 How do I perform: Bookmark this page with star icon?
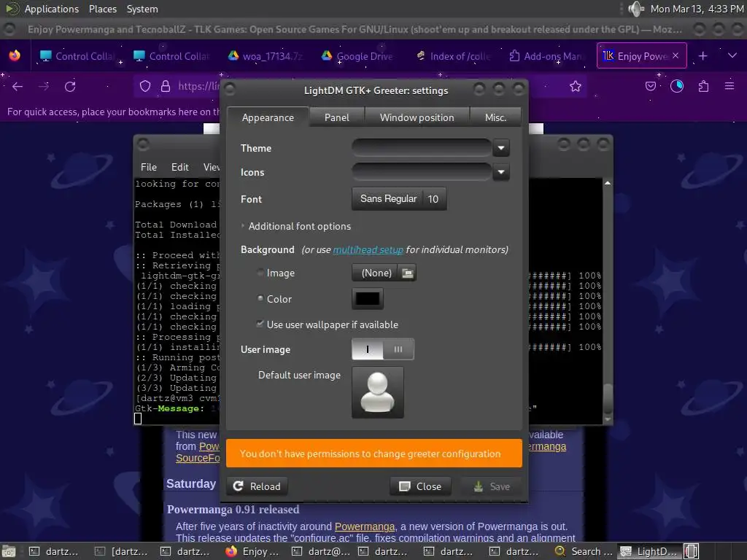point(576,86)
